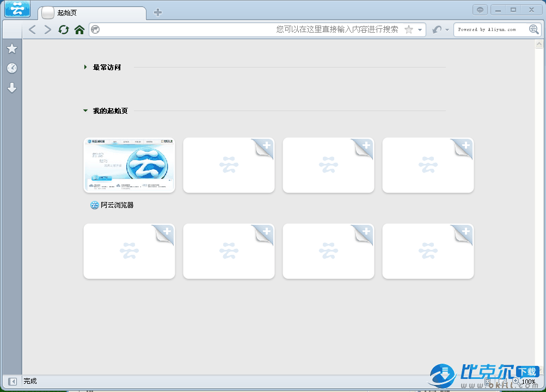Screen dimensions: 546x392
Task: Open the Favorites sidebar star panel
Action: point(11,49)
